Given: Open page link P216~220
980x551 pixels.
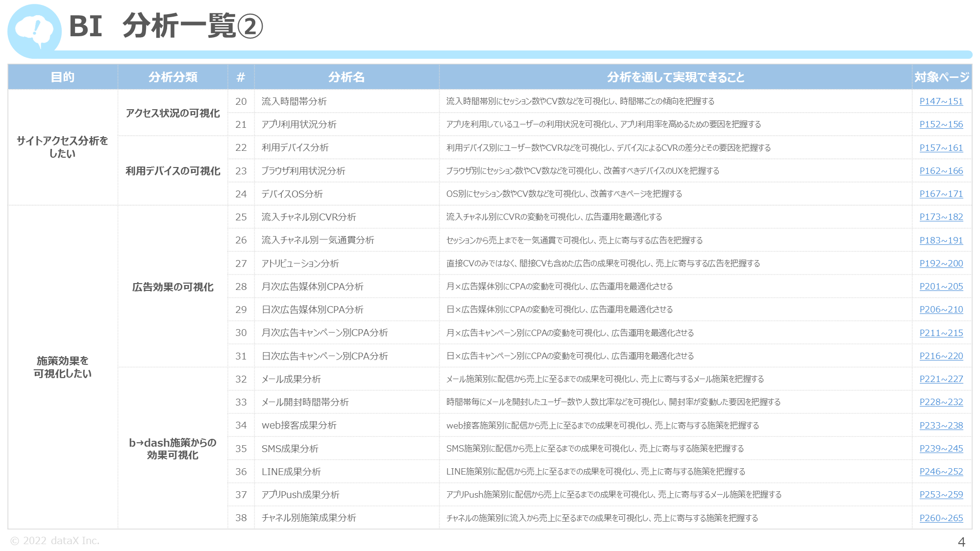Looking at the screenshot, I should (941, 356).
